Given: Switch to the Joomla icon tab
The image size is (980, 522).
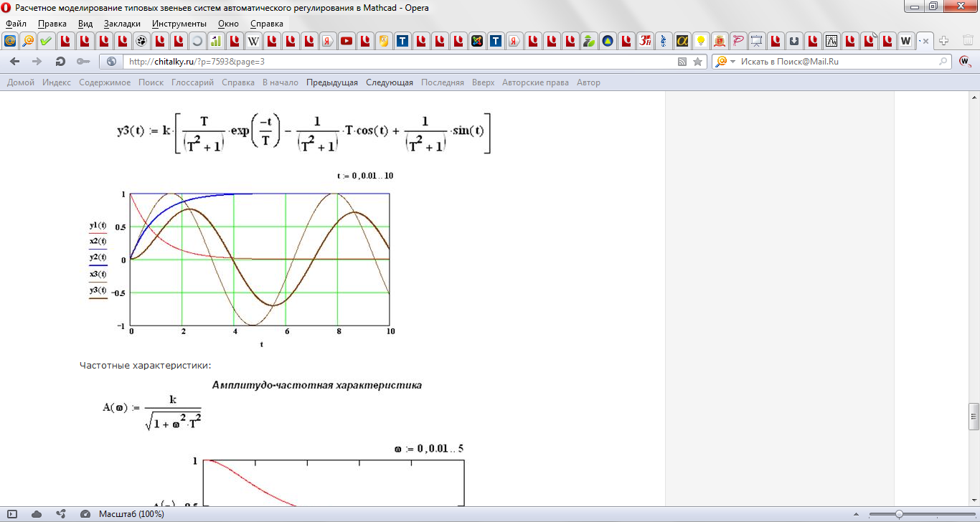Looking at the screenshot, I should 476,40.
